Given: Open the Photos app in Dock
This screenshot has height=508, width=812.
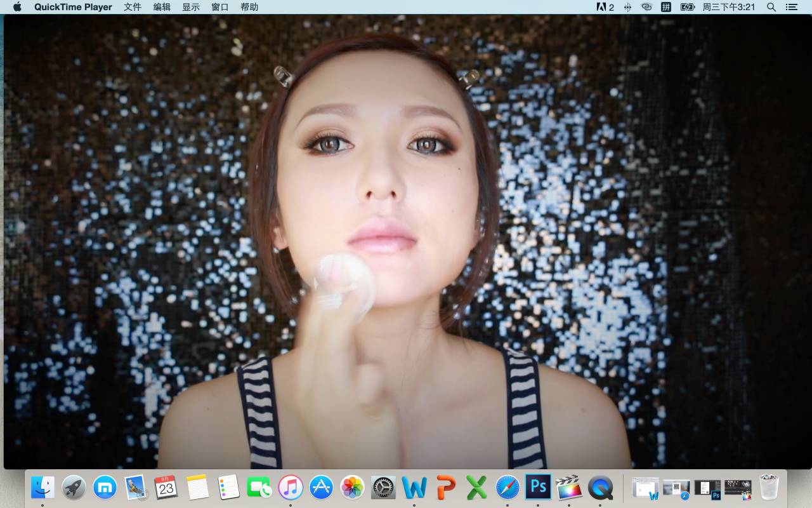Looking at the screenshot, I should pos(352,487).
